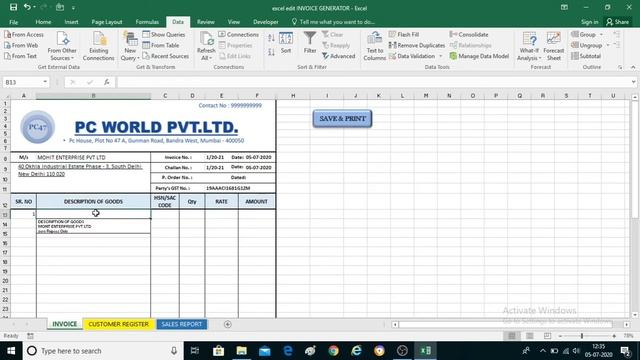The width and height of the screenshot is (640, 360).
Task: Click the zoom in plus button
Action: coord(614,336)
